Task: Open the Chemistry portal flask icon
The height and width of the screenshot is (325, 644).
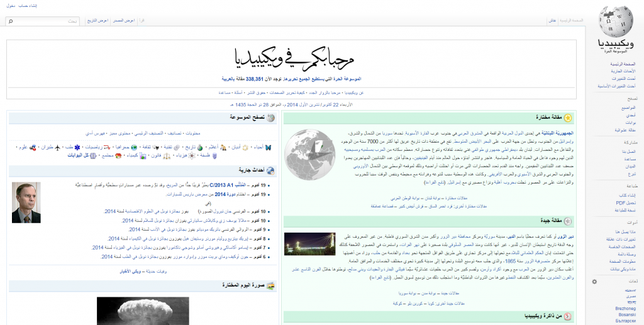Action: (x=143, y=156)
